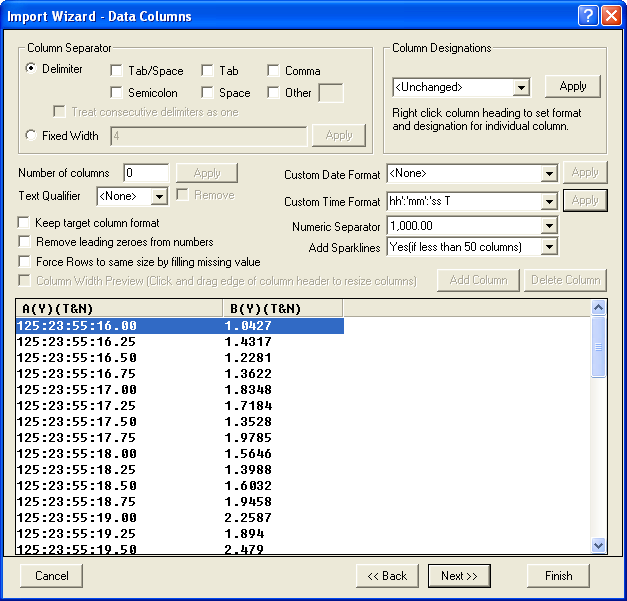Enable the Tab/Space delimiter checkbox
Screen dimensions: 627x601
[x=116, y=71]
